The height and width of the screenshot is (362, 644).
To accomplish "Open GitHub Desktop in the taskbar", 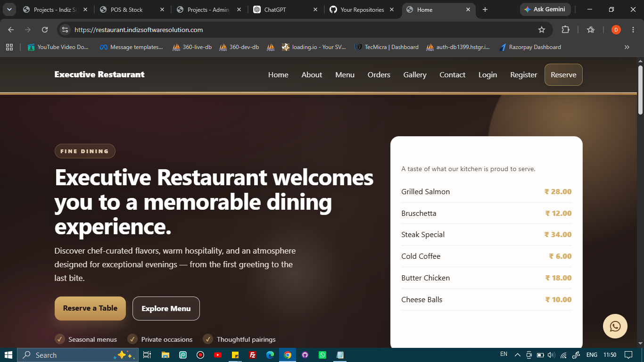I will 305,355.
